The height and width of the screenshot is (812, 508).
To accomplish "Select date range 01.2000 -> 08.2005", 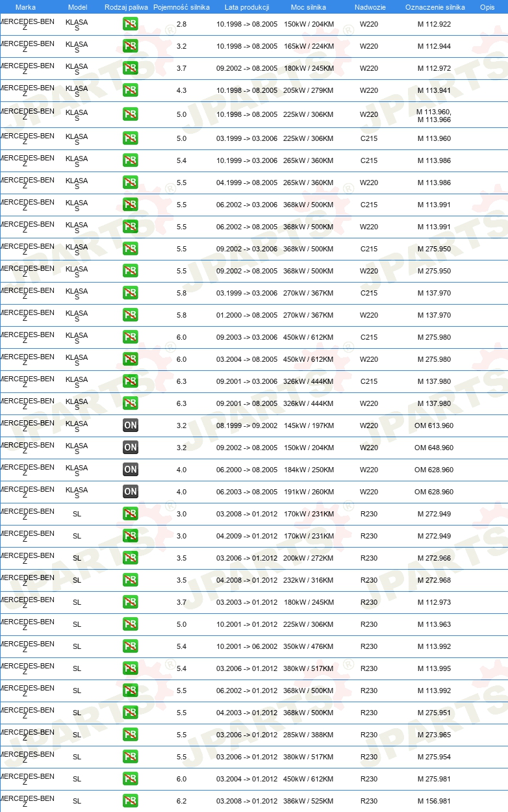I will 247,316.
